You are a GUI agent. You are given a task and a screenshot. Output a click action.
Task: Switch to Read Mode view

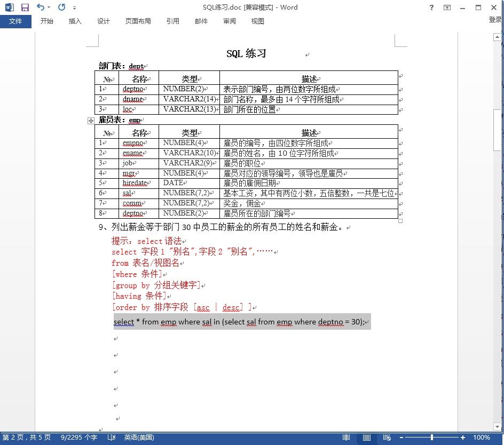click(x=346, y=438)
